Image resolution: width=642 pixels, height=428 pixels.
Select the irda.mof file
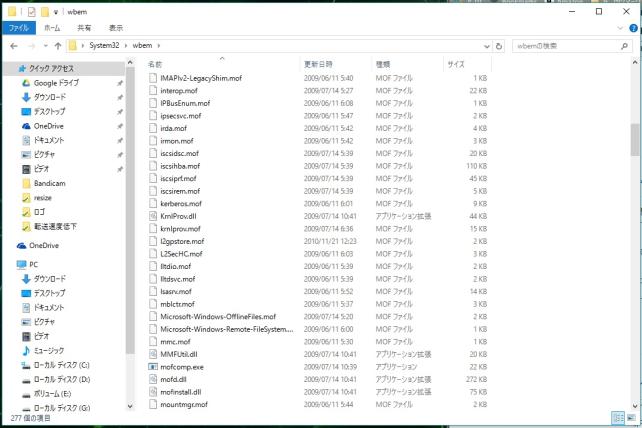click(x=173, y=128)
